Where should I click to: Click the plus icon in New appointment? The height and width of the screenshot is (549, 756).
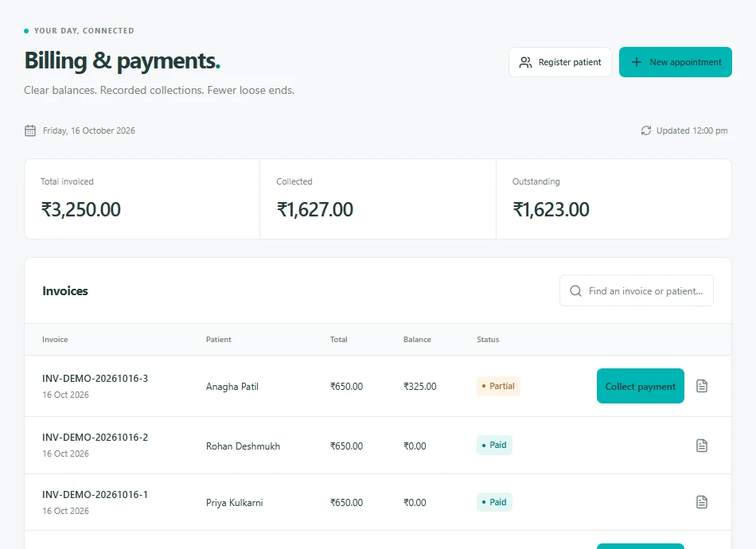tap(637, 62)
